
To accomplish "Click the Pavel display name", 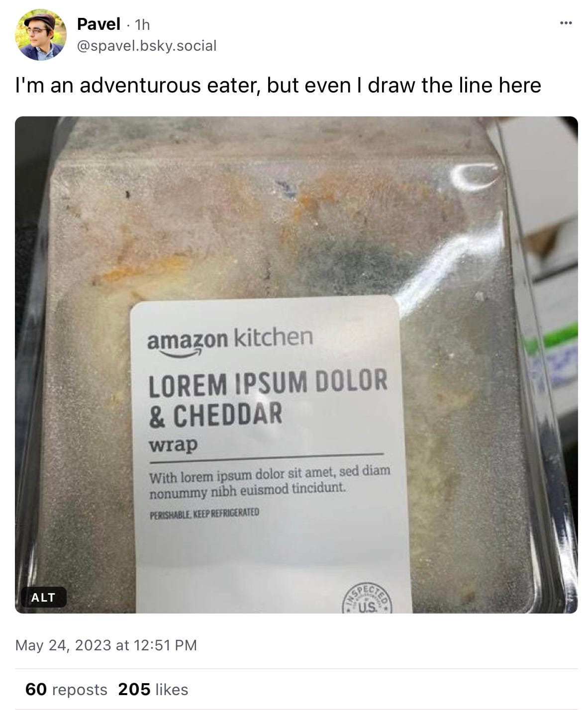I will (98, 24).
